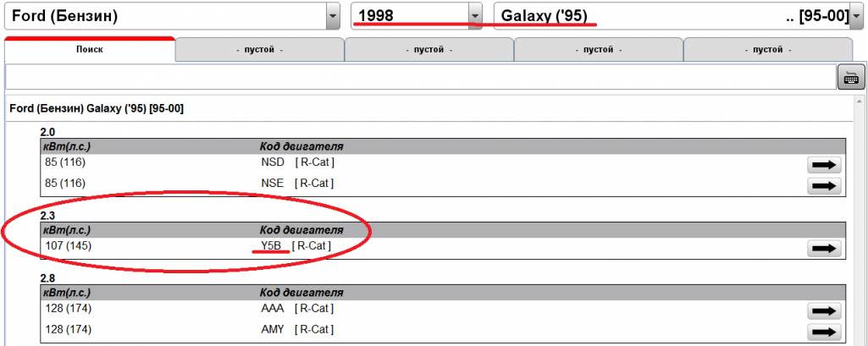Click into the search input field
868x346 pixels.
[x=420, y=77]
